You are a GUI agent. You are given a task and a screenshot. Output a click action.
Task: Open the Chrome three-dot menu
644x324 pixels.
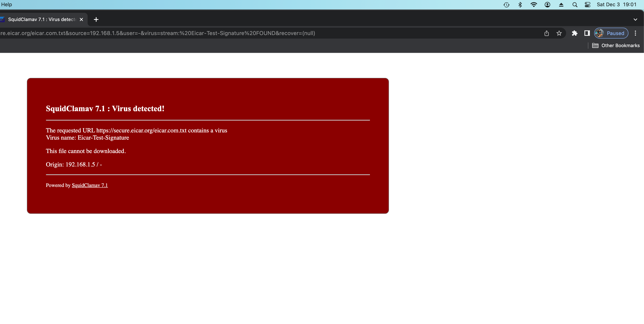635,33
